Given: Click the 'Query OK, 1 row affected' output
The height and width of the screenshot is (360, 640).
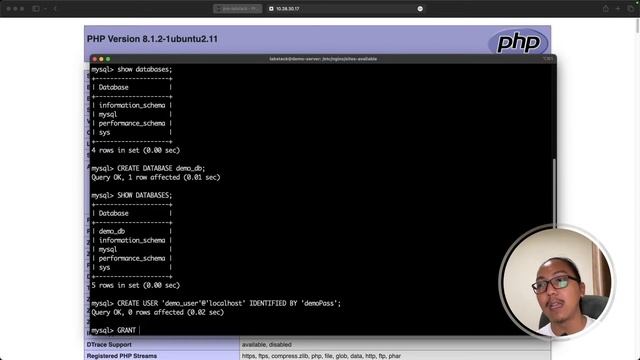Looking at the screenshot, I should tap(156, 177).
